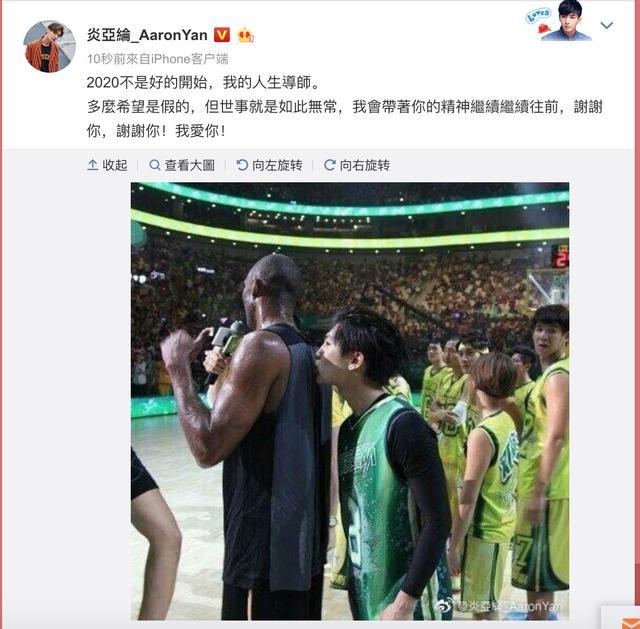This screenshot has height=629, width=640.
Task: Click the Loves card decoration at top right
Action: [x=559, y=20]
